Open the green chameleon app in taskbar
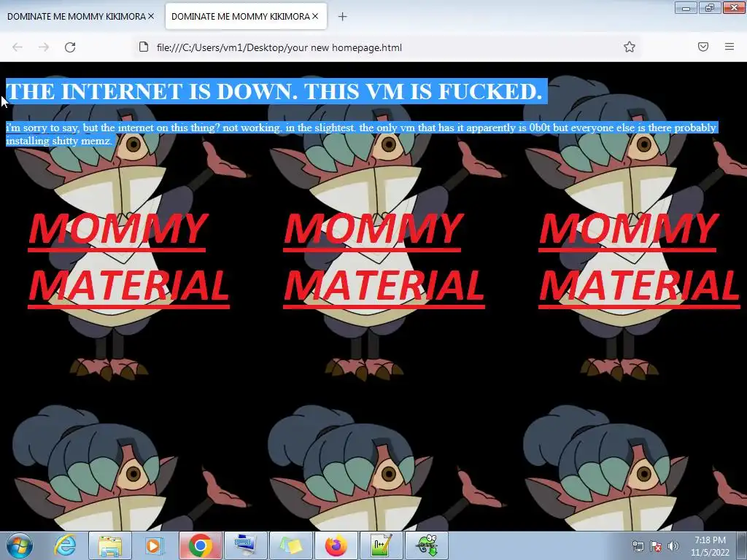747x560 pixels. pos(426,545)
